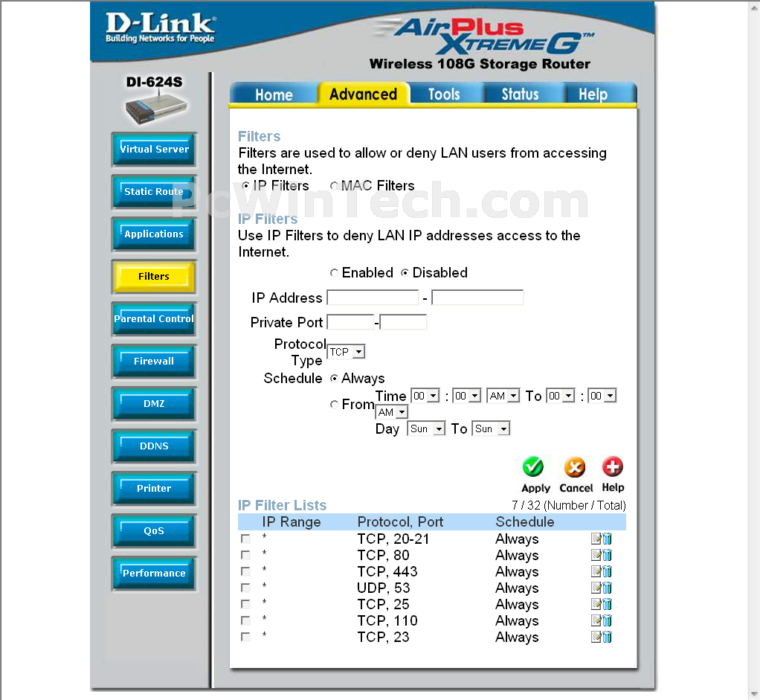This screenshot has height=700, width=760.
Task: Choose the From schedule radio button
Action: [334, 404]
